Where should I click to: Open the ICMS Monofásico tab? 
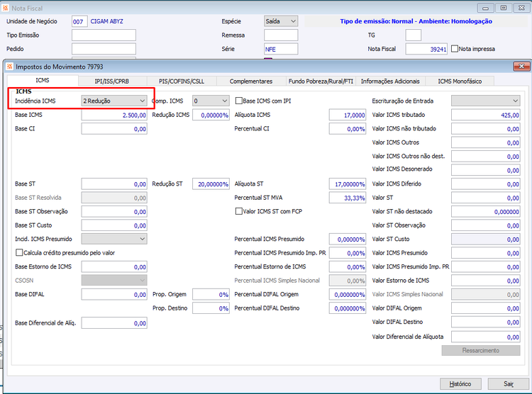click(x=460, y=81)
